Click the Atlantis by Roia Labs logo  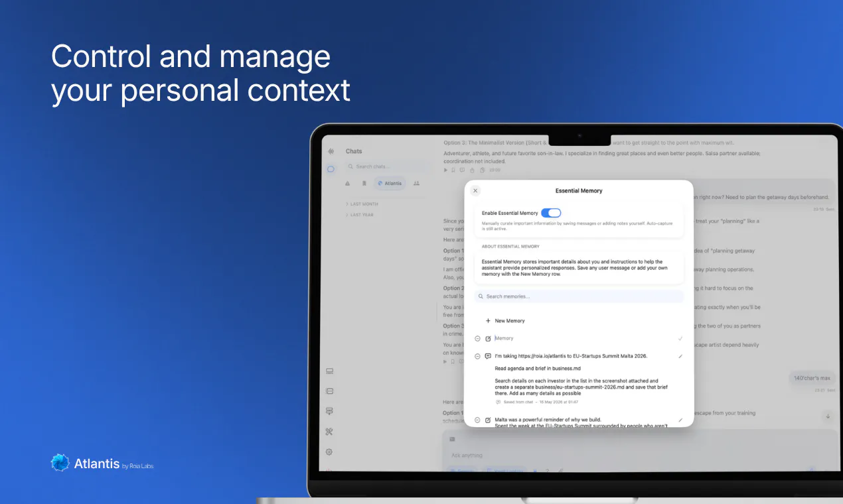102,464
